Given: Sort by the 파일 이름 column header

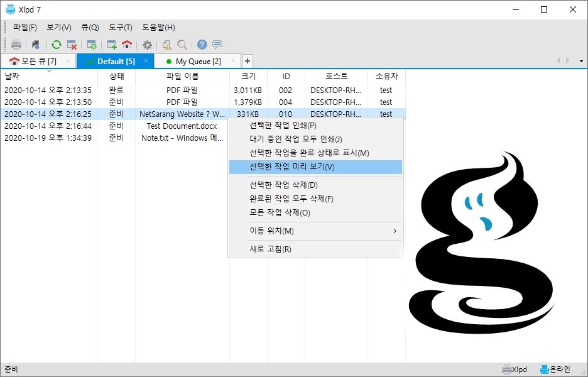Looking at the screenshot, I should coord(183,76).
